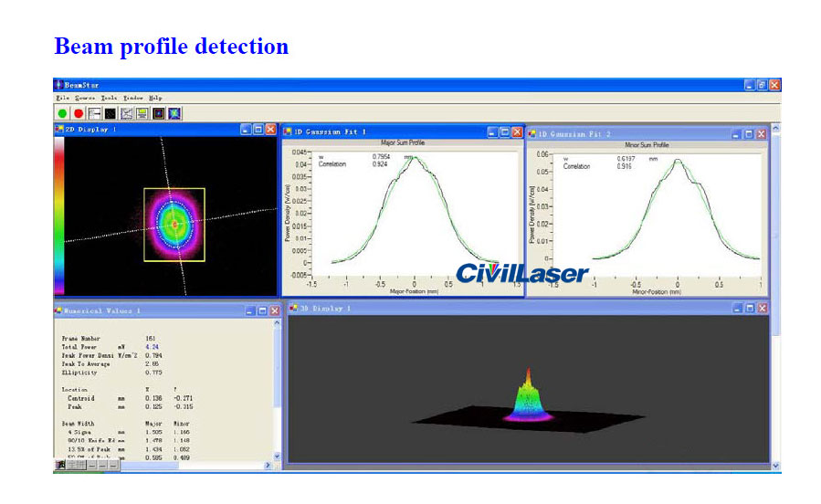Maximize the 2D Display 1 window
Screen dimensions: 821x504
(x=258, y=130)
